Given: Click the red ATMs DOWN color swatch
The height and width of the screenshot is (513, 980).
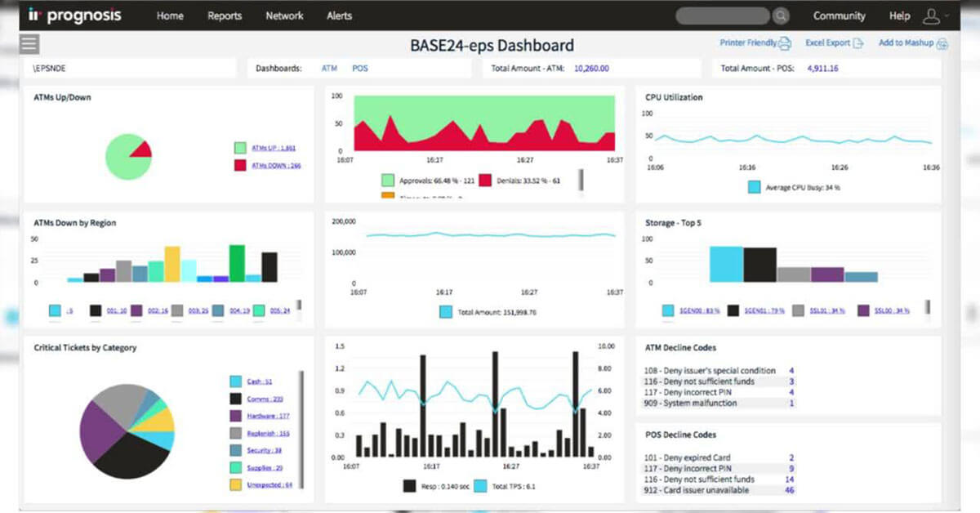Looking at the screenshot, I should pos(240,166).
